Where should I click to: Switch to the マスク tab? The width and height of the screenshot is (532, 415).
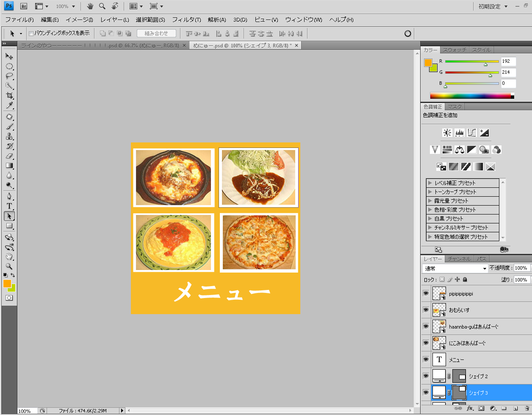pyautogui.click(x=454, y=107)
